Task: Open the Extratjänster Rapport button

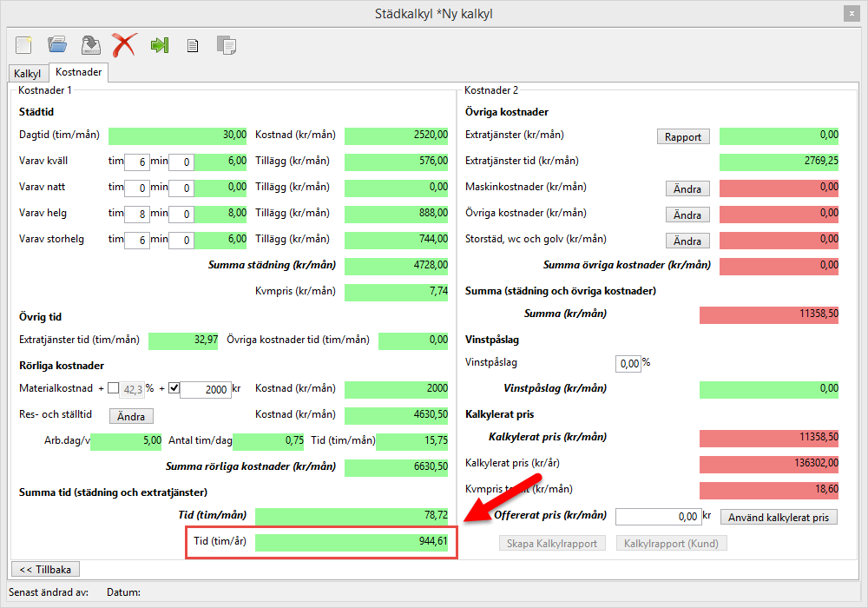Action: pyautogui.click(x=683, y=136)
